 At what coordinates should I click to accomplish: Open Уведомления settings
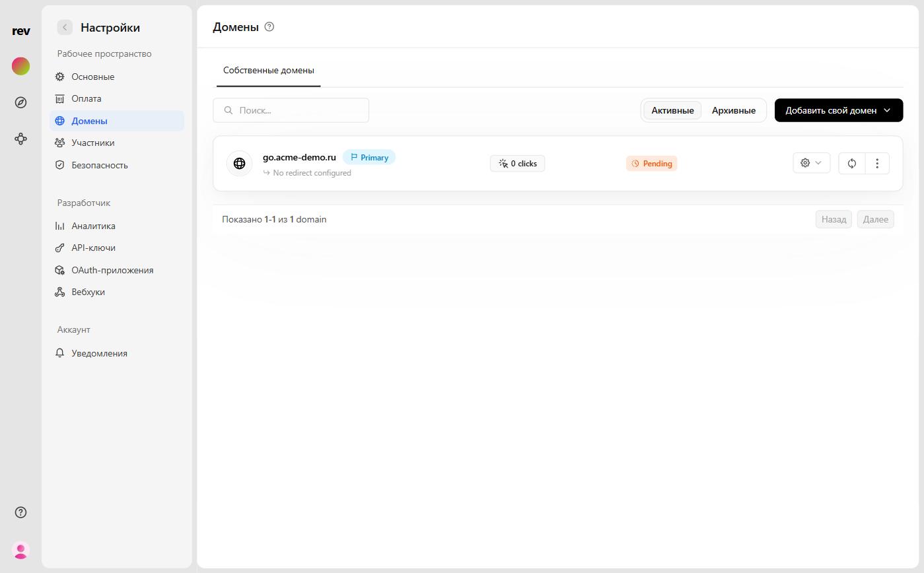point(117,353)
